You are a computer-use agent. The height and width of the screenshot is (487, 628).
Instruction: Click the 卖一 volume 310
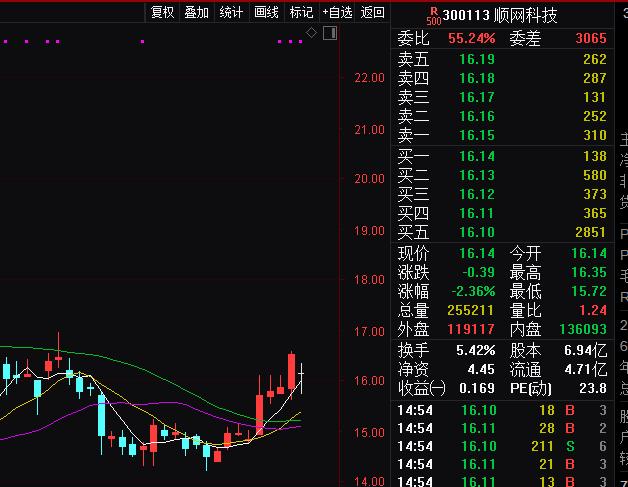click(x=595, y=135)
